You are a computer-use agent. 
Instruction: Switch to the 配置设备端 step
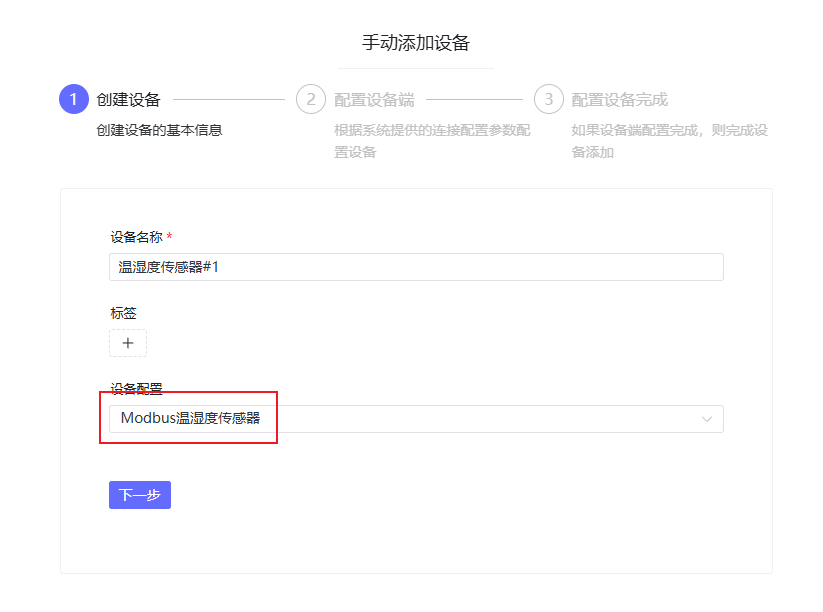click(371, 98)
